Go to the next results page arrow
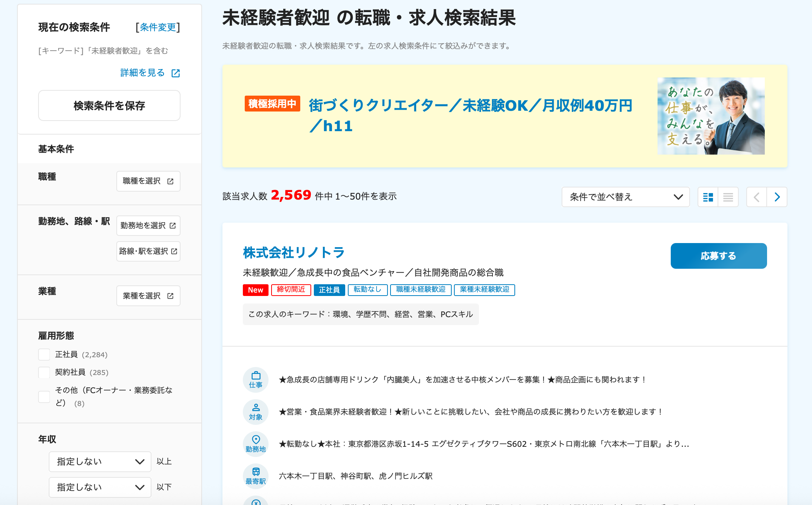812x505 pixels. pos(777,197)
